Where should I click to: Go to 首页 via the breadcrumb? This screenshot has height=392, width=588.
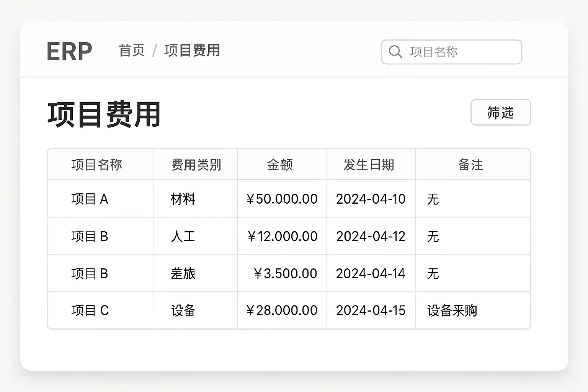coord(132,51)
